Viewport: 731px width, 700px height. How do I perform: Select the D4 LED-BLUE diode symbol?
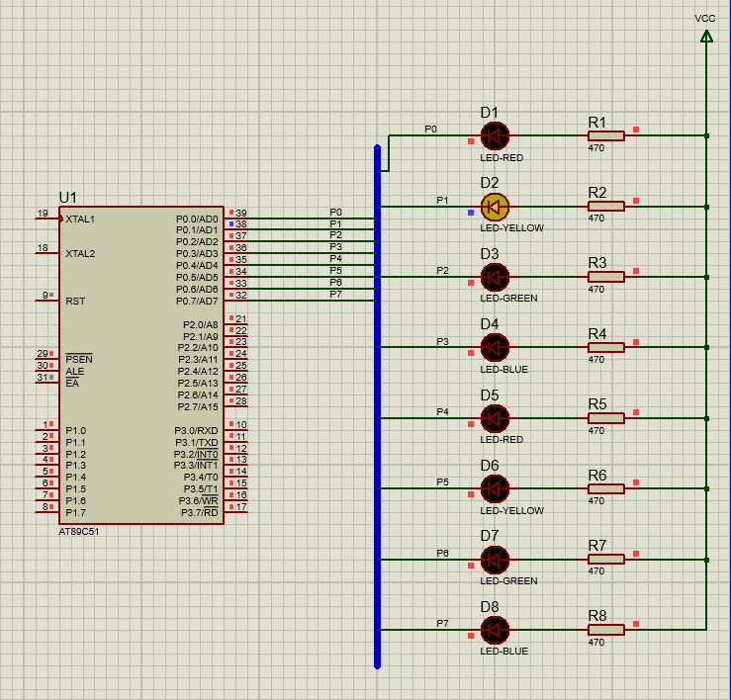tap(495, 348)
